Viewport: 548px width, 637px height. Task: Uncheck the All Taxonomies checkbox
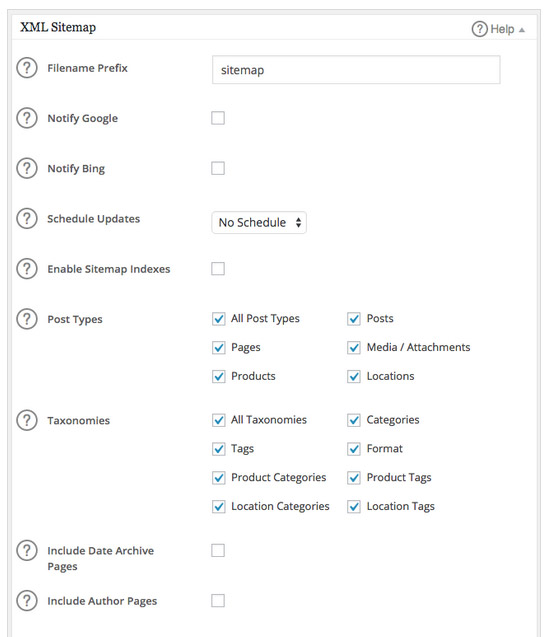click(x=219, y=420)
